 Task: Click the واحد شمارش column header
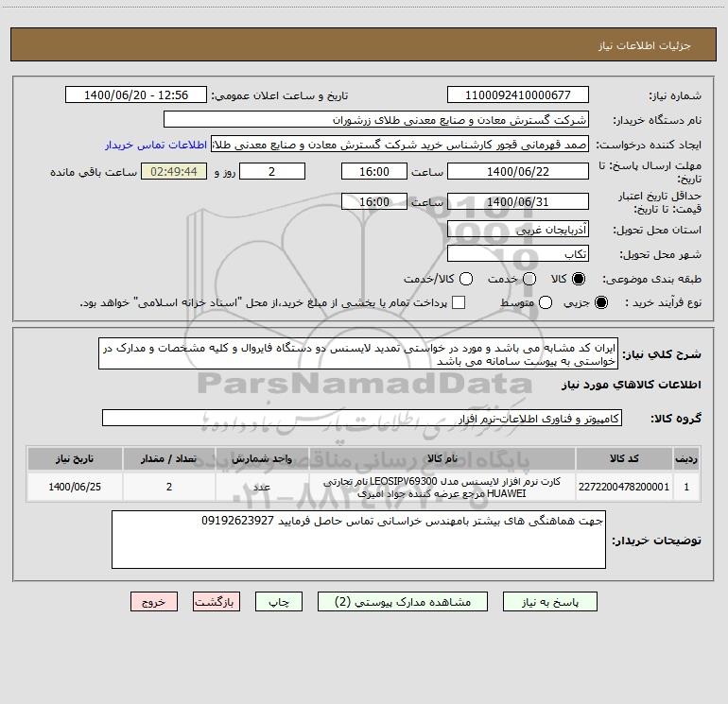coord(262,459)
